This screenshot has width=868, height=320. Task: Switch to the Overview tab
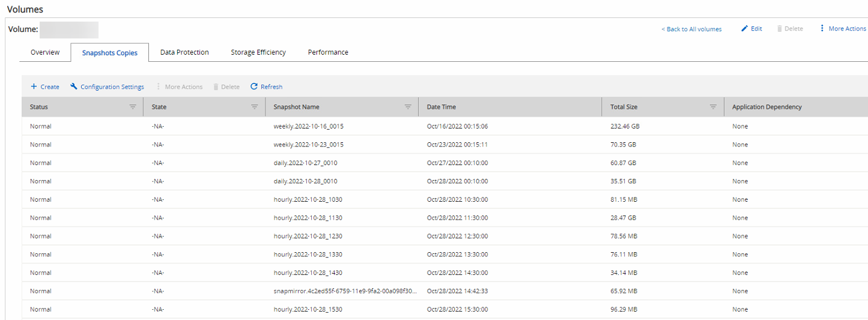tap(45, 52)
